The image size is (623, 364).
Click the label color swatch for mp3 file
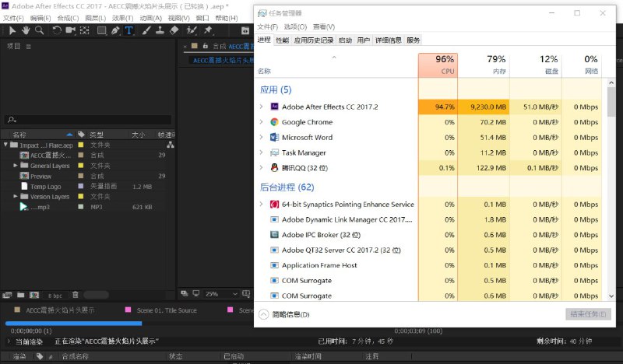[x=81, y=207]
